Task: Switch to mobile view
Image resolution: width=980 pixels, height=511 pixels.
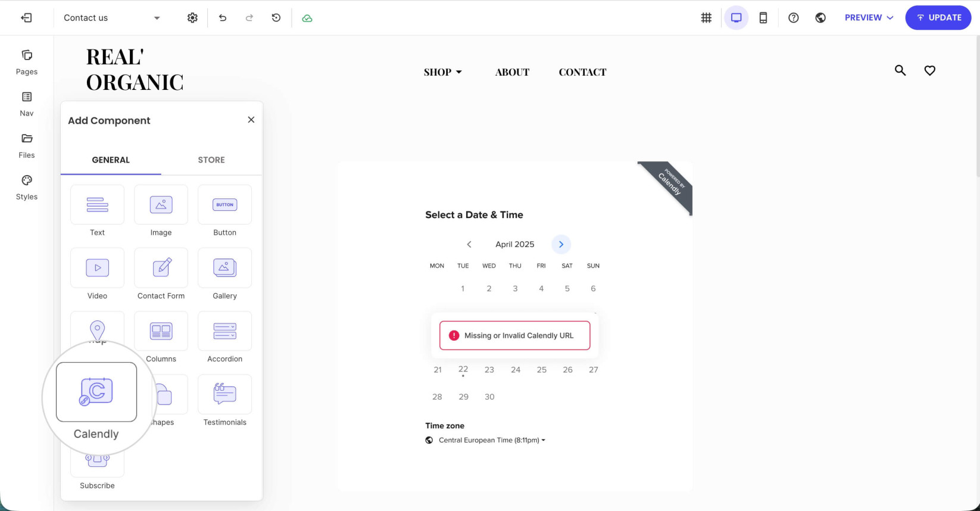Action: [x=763, y=18]
